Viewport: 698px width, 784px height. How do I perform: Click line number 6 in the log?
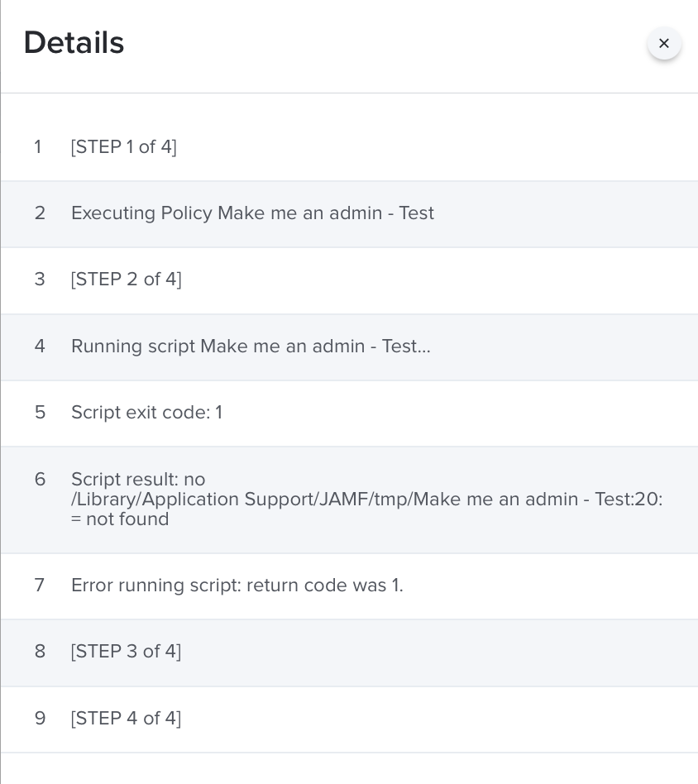(40, 480)
